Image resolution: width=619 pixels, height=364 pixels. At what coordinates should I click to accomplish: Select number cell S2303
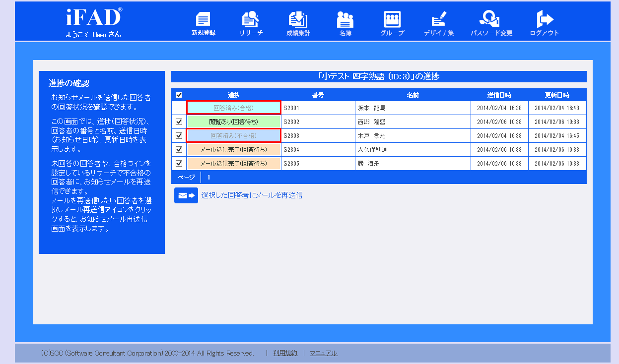point(318,135)
